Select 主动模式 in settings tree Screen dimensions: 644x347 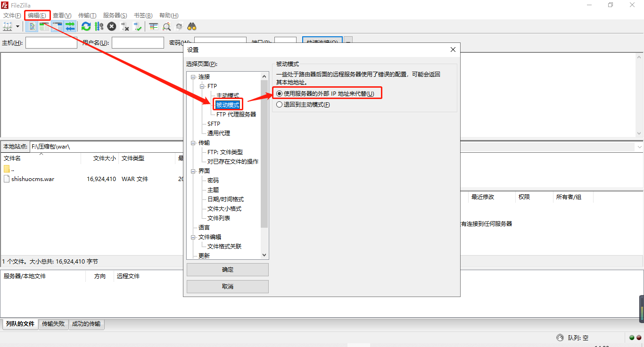[x=228, y=95]
